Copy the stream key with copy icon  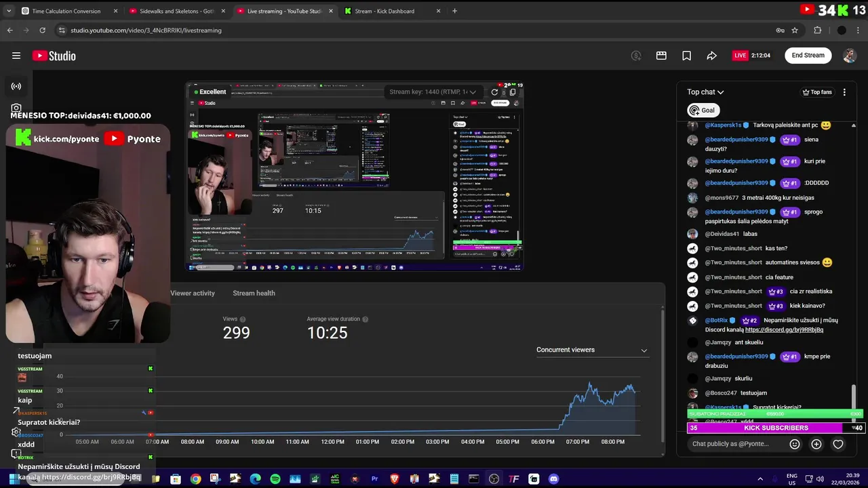513,92
